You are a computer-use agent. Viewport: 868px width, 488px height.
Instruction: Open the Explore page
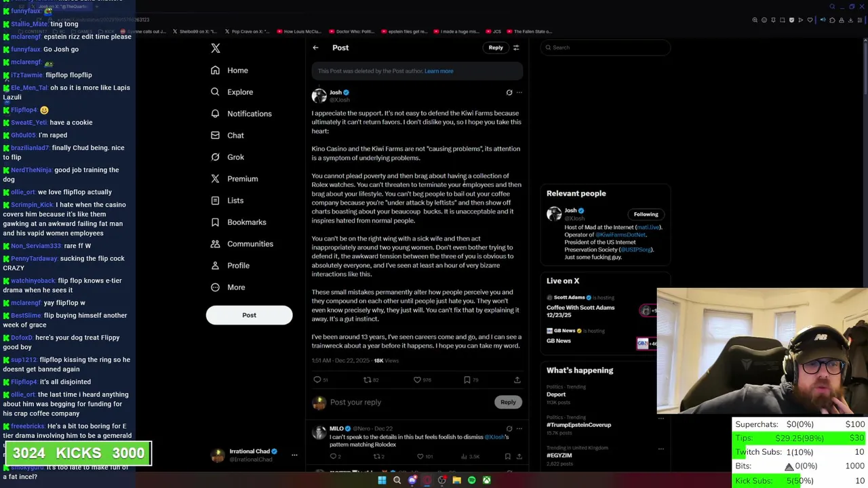click(232, 92)
